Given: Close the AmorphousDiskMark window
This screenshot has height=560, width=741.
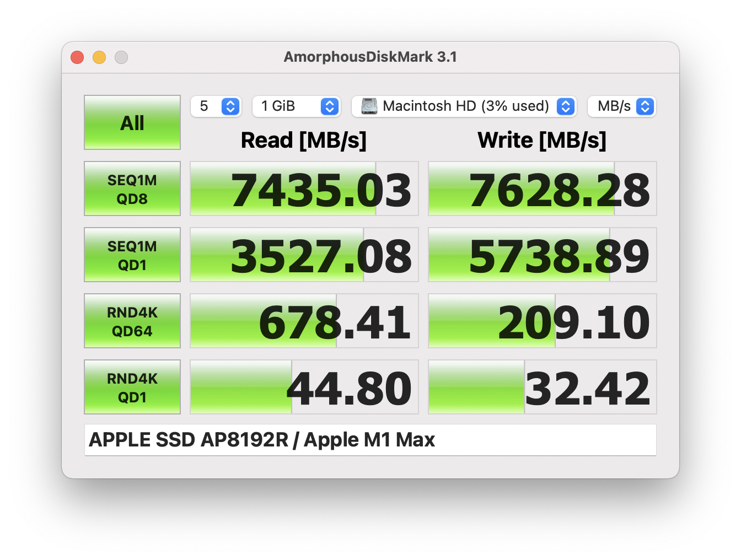Looking at the screenshot, I should coord(77,57).
